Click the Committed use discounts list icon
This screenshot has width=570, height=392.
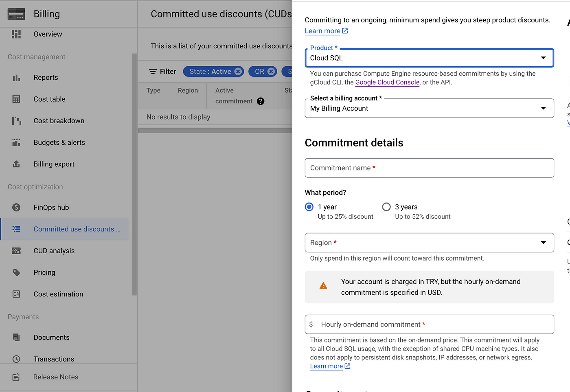pos(16,229)
